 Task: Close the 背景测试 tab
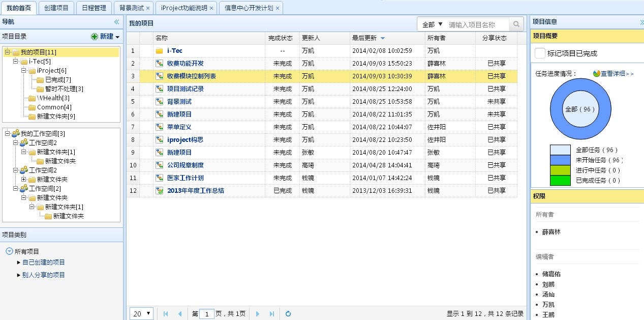tap(147, 8)
